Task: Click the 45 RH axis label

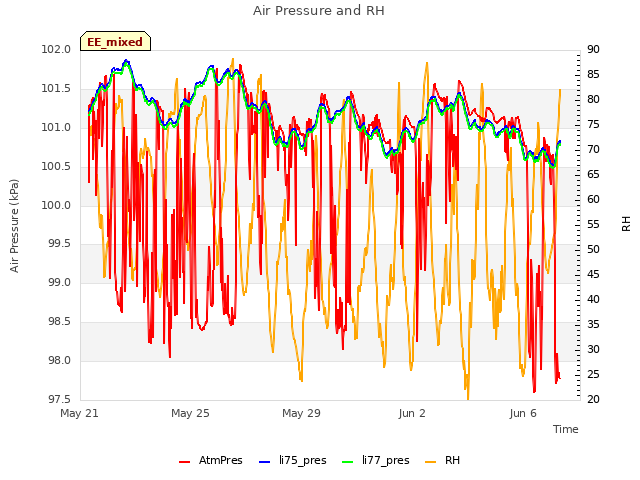Action: 593,275
